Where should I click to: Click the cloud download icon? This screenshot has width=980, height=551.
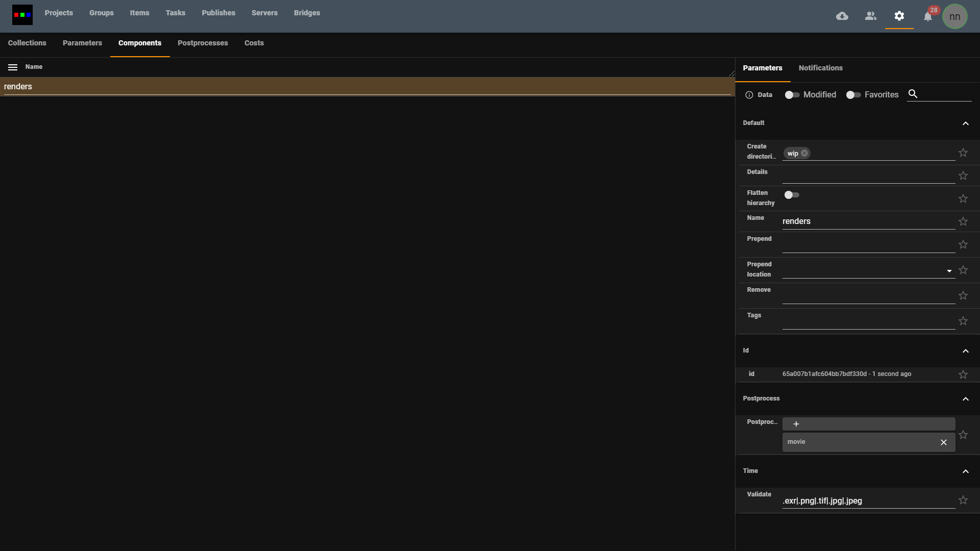pos(842,16)
